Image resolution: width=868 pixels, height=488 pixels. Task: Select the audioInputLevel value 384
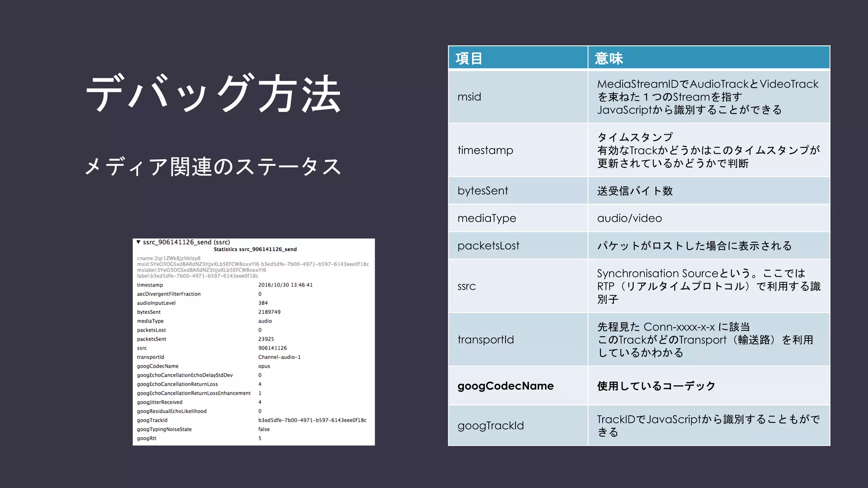[263, 303]
